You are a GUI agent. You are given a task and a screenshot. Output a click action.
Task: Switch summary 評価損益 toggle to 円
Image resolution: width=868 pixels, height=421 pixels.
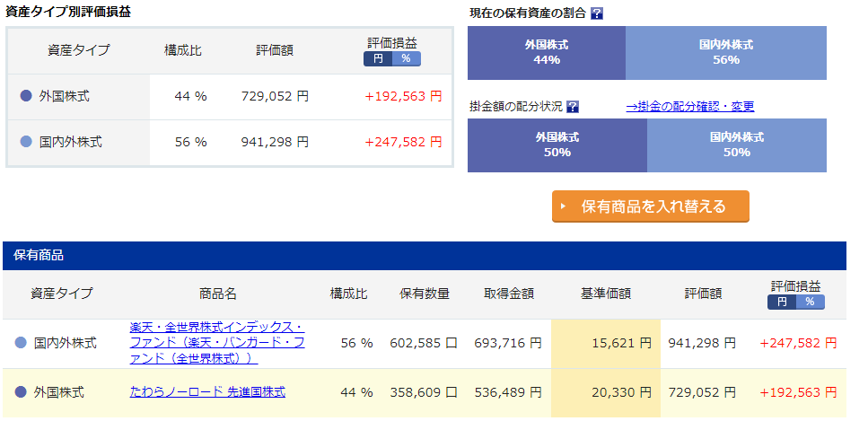(378, 58)
